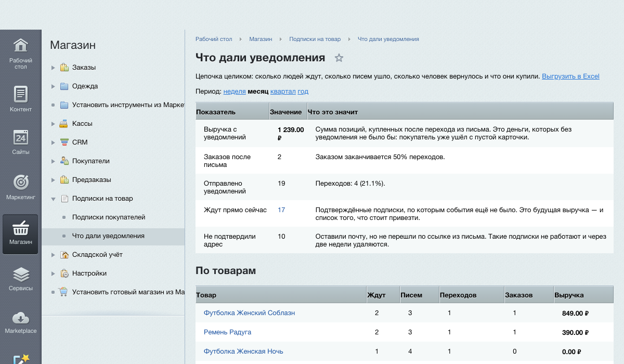This screenshot has width=624, height=364.
Task: Open Предзаказы in the sidebar
Action: click(92, 179)
